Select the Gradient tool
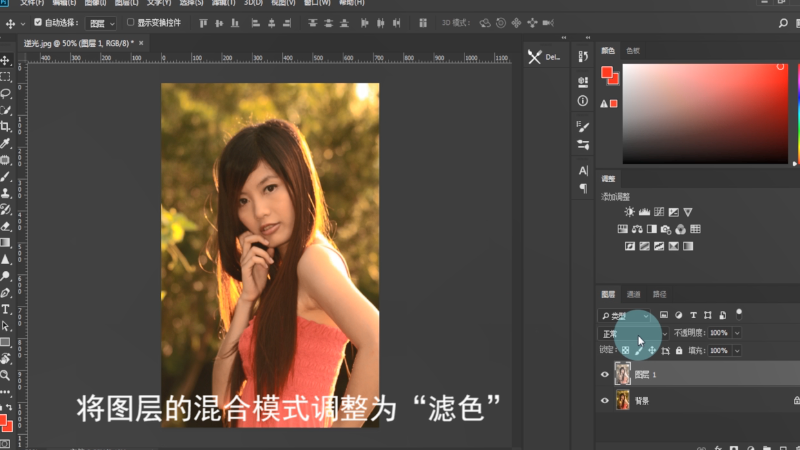The image size is (800, 450). (x=6, y=242)
